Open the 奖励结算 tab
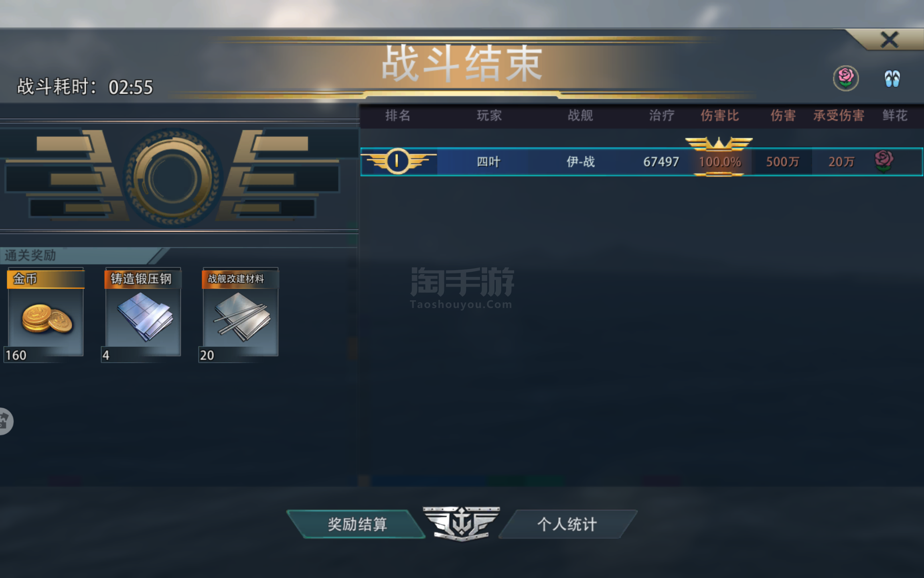 point(357,524)
